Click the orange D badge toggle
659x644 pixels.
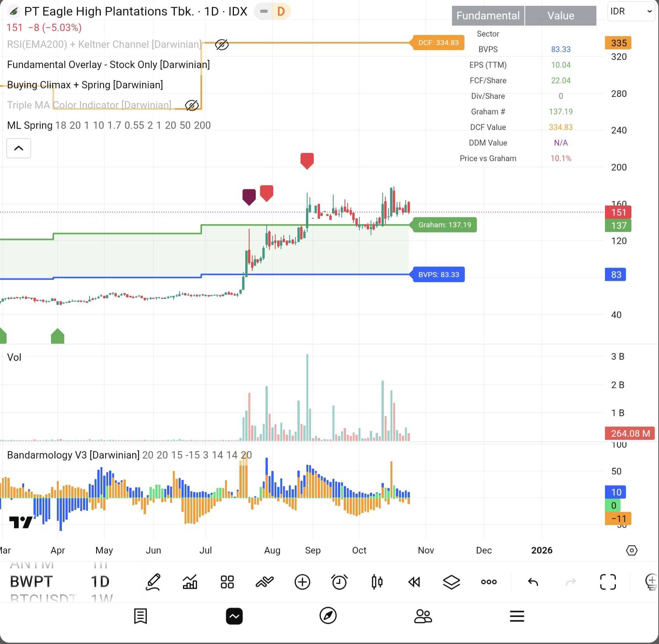[281, 11]
